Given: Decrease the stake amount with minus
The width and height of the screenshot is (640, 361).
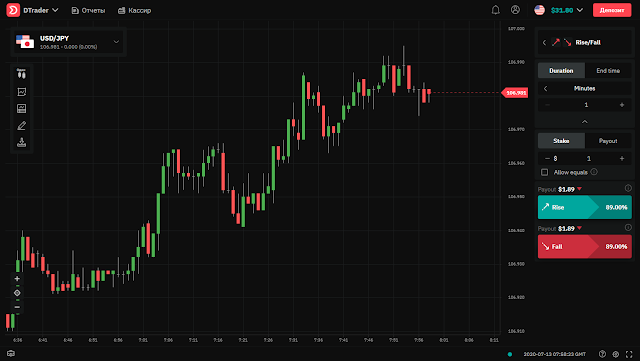Looking at the screenshot, I should click(547, 158).
